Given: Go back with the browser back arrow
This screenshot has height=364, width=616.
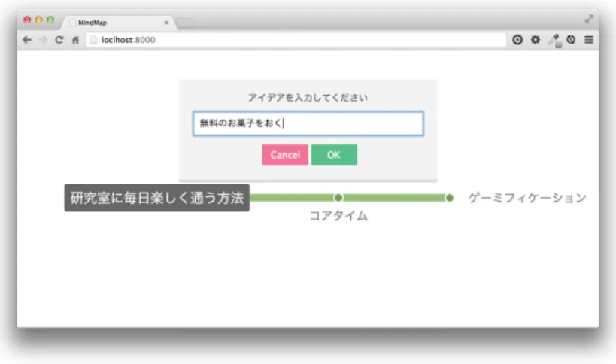Looking at the screenshot, I should pyautogui.click(x=27, y=40).
